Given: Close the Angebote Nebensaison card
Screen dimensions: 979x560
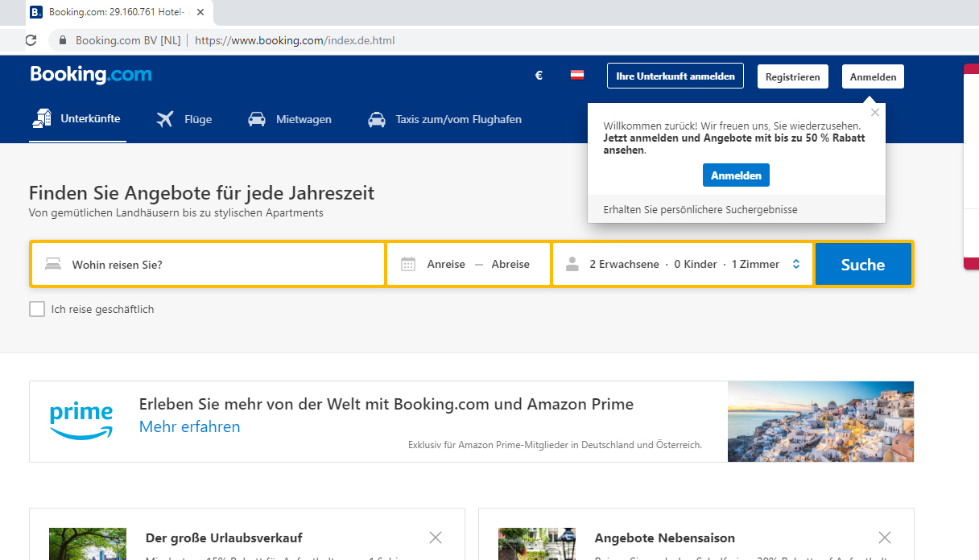Looking at the screenshot, I should [x=885, y=537].
